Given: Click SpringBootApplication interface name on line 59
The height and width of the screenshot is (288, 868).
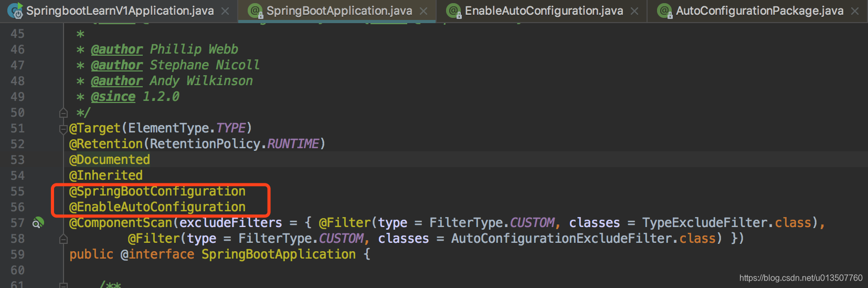Looking at the screenshot, I should 279,254.
